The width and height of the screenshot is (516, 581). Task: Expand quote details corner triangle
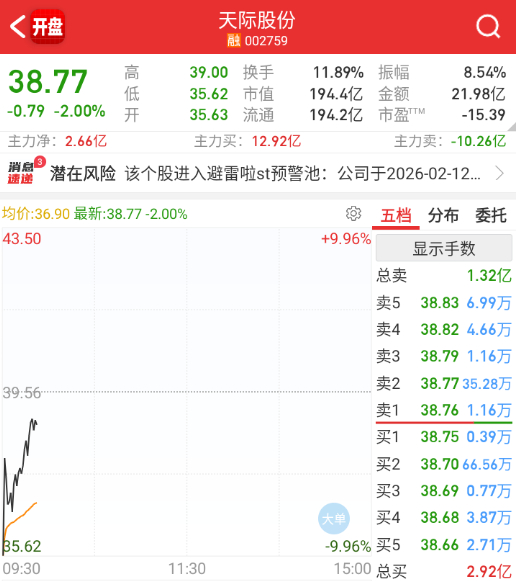coord(512,127)
